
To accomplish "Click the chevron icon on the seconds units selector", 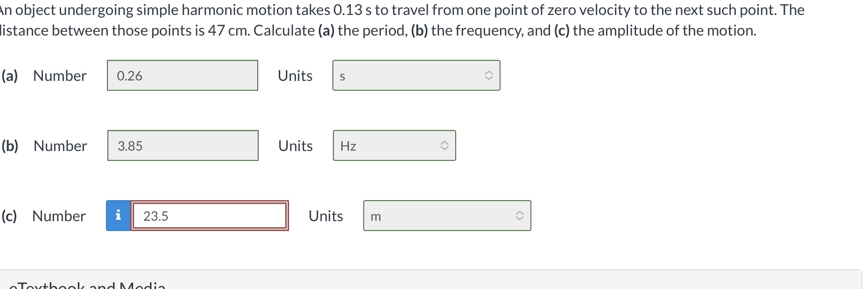I will 488,75.
